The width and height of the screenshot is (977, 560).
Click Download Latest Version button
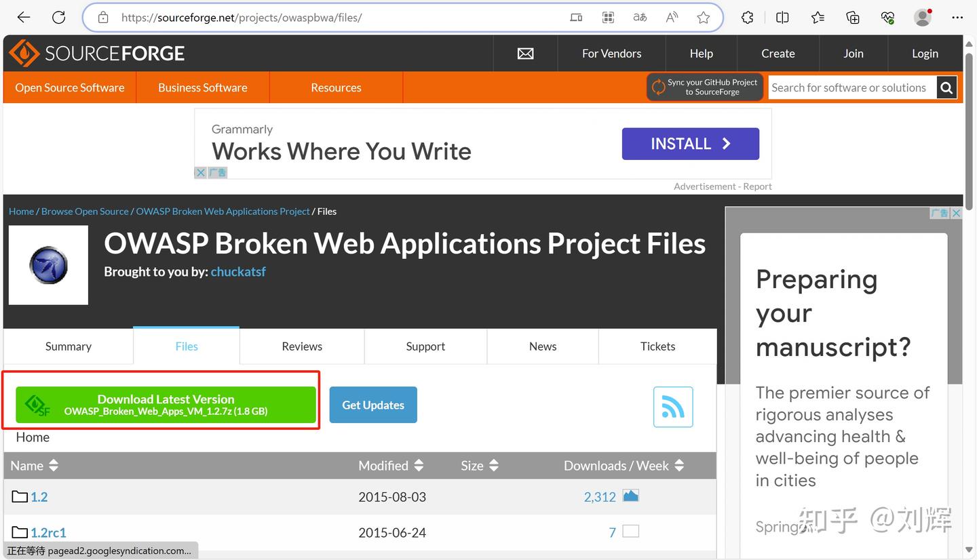[x=166, y=405]
